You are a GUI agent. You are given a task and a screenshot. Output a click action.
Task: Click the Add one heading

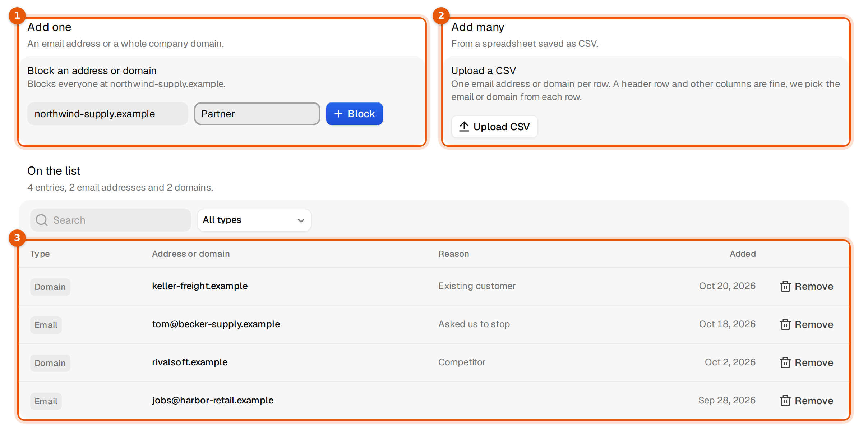[x=49, y=27]
